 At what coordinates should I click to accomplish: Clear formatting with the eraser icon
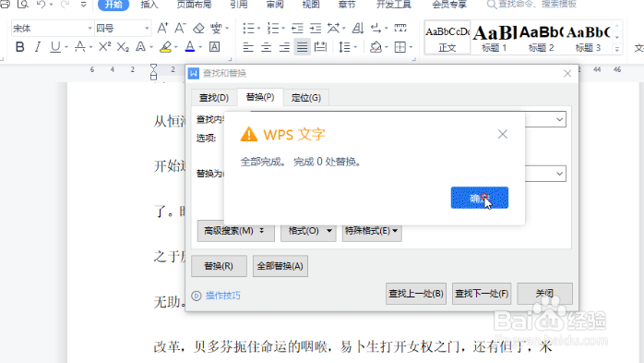pyautogui.click(x=198, y=29)
